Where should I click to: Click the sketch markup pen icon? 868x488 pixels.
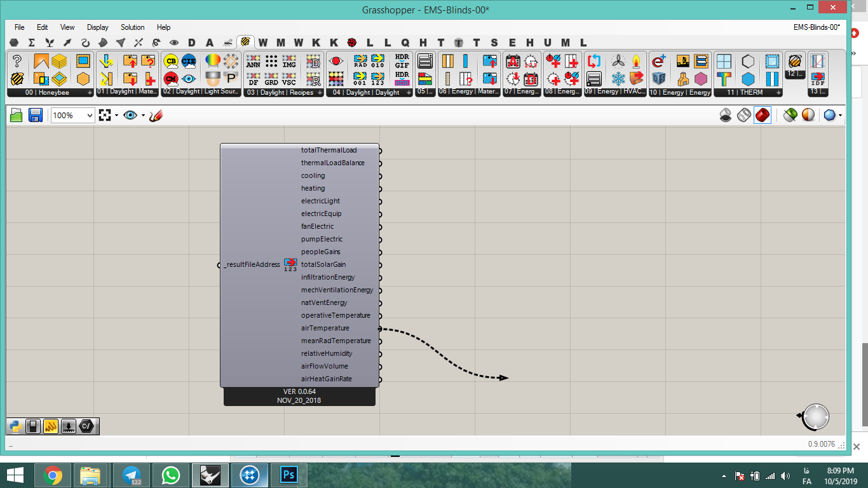pyautogui.click(x=156, y=115)
